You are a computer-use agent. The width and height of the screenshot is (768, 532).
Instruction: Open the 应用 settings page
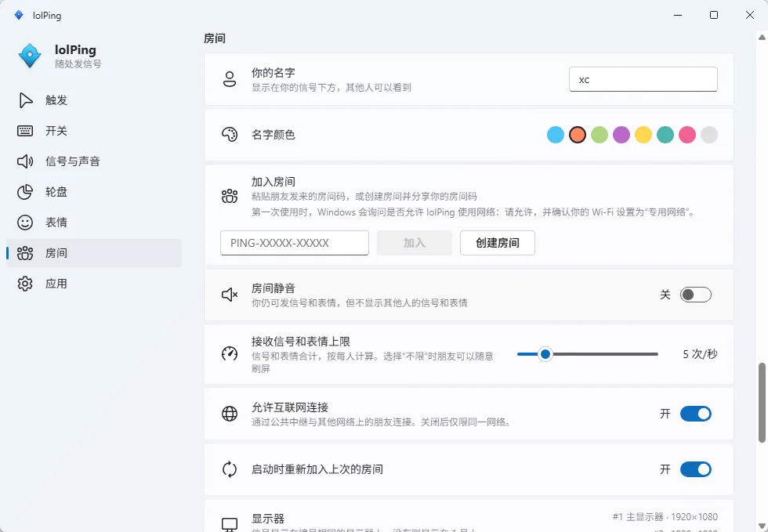[x=94, y=284]
